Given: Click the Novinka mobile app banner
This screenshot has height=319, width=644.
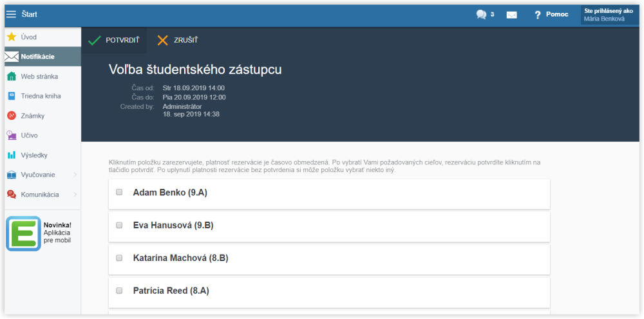Looking at the screenshot, I should click(x=40, y=233).
